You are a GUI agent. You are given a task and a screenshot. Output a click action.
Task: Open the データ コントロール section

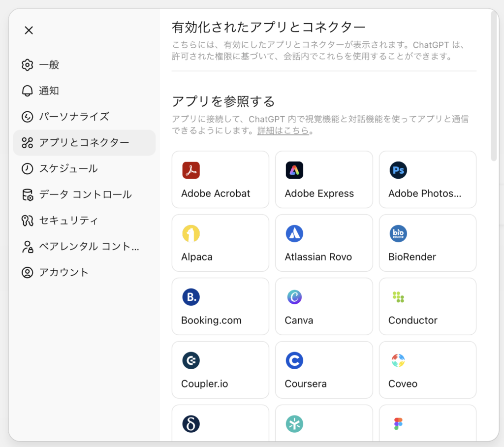tap(85, 194)
